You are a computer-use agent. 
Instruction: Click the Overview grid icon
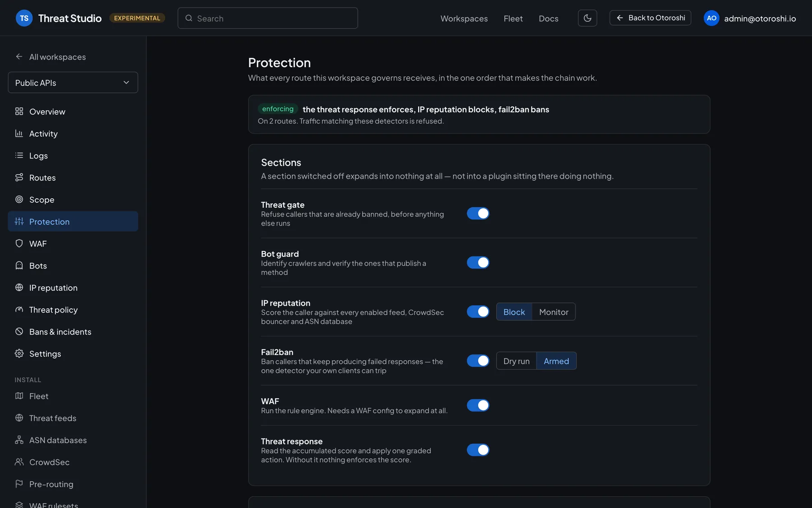point(19,111)
